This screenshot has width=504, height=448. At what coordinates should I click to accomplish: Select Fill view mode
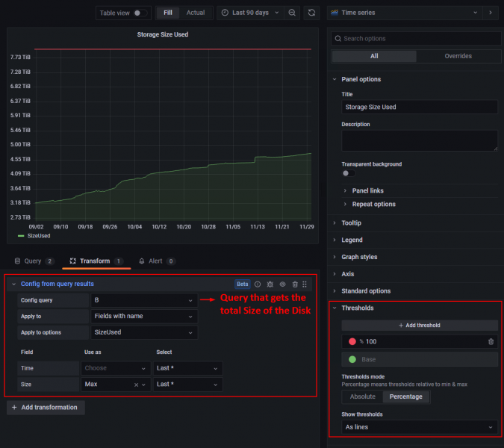point(168,13)
